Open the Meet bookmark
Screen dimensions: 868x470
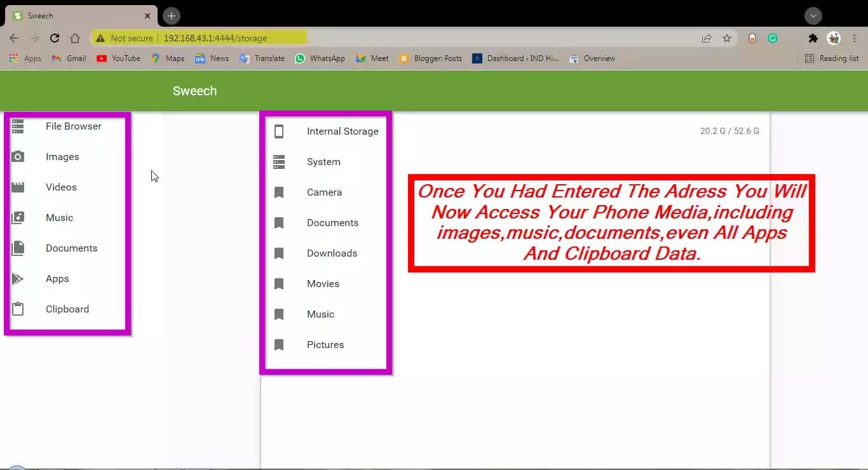coord(372,58)
